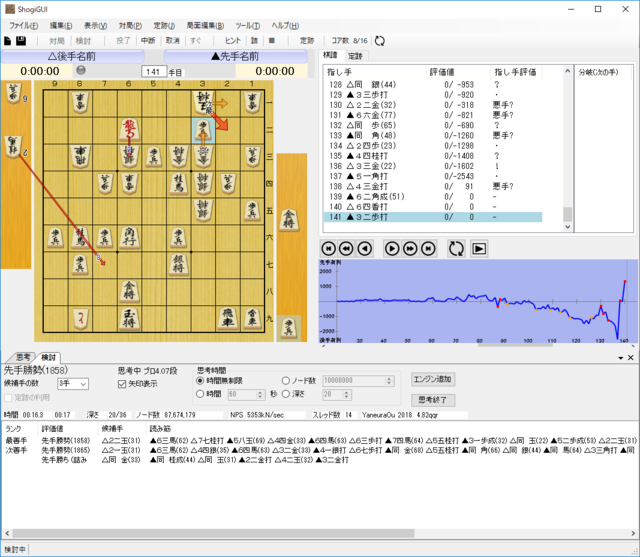Step forward one move
The width and height of the screenshot is (640, 557).
click(392, 249)
